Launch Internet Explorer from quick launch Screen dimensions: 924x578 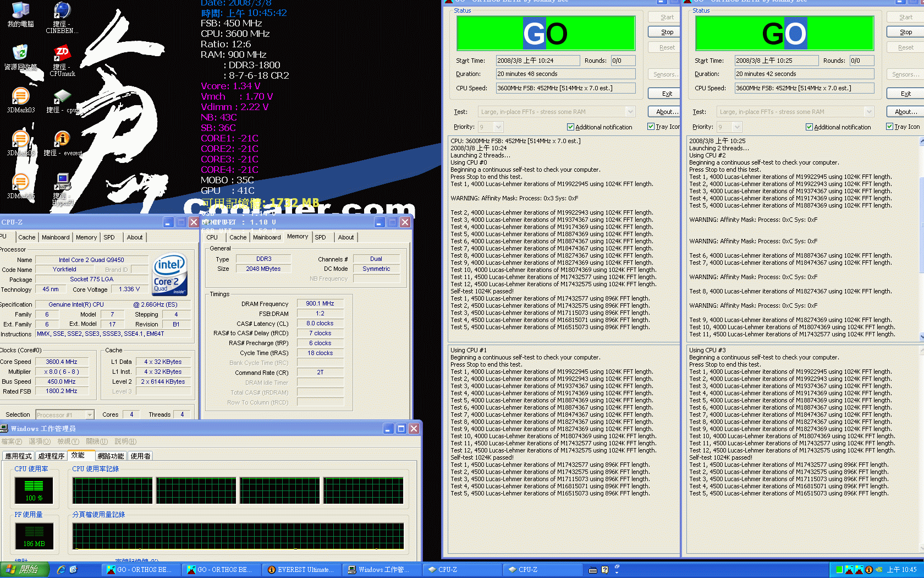[x=61, y=570]
